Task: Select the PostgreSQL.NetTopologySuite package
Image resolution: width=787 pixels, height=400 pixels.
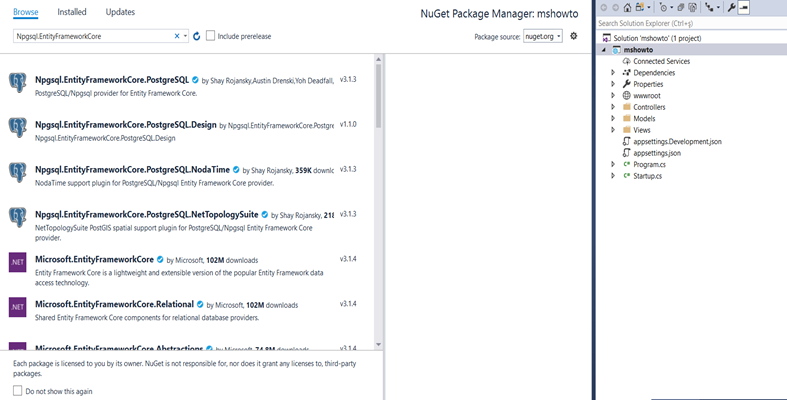Action: [147, 214]
